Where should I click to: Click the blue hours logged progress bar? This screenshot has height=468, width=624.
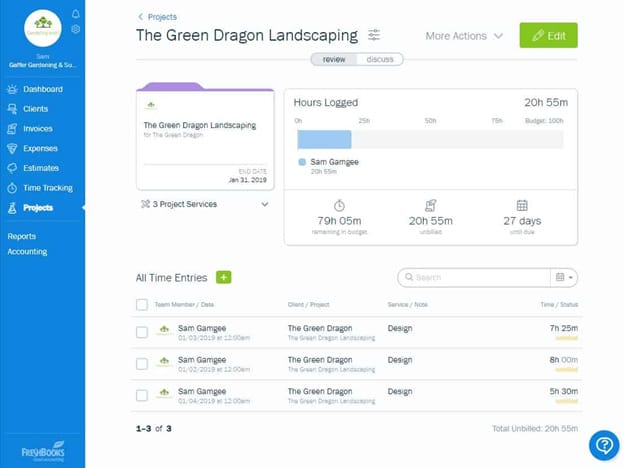(324, 139)
